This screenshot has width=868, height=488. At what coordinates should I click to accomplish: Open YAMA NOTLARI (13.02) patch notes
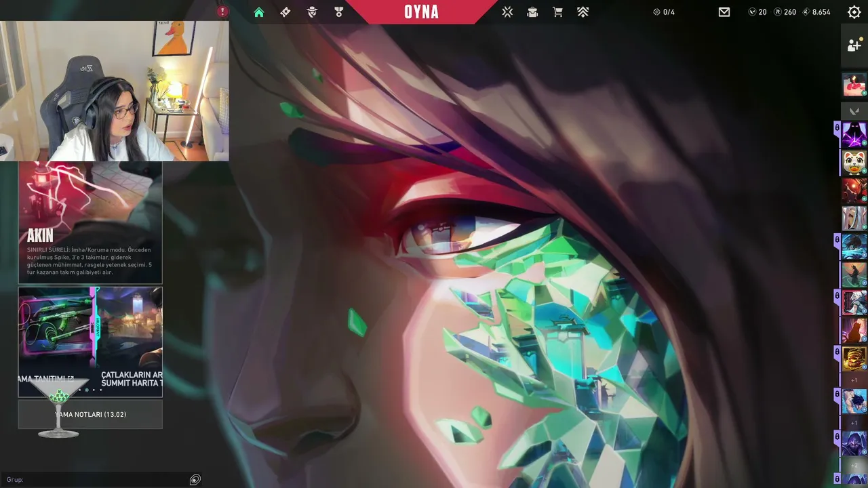90,414
